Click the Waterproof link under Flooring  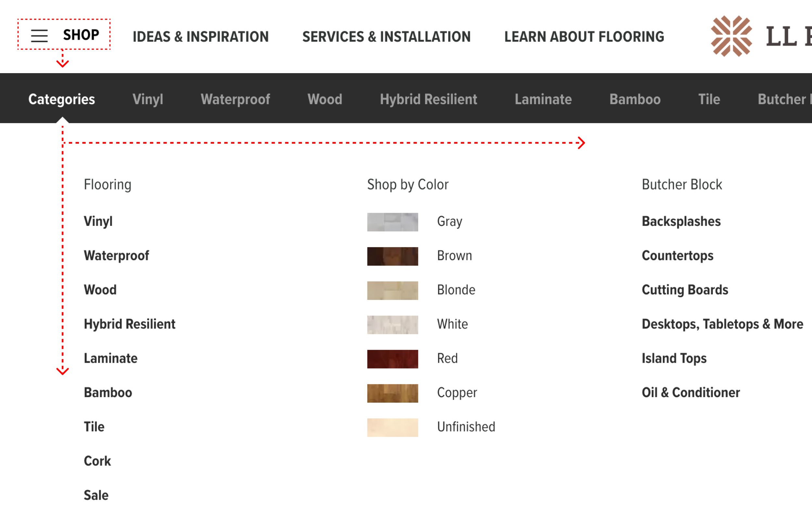[116, 256]
